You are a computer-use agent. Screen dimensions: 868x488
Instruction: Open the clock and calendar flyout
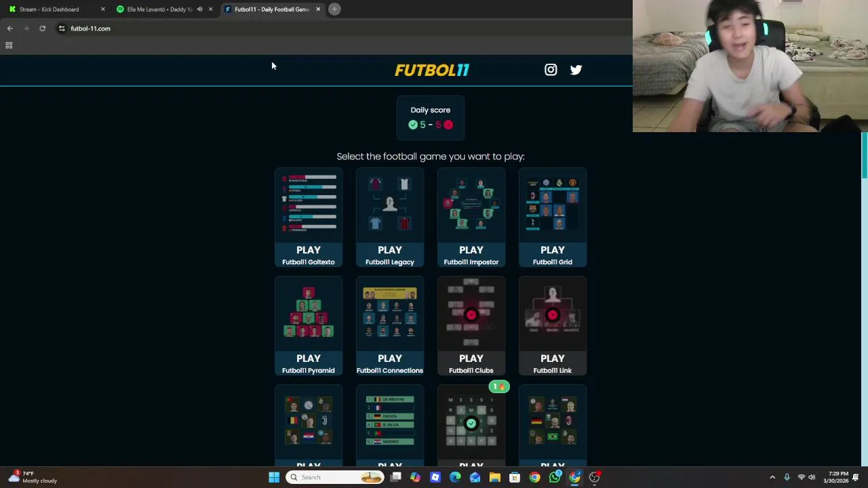(835, 477)
